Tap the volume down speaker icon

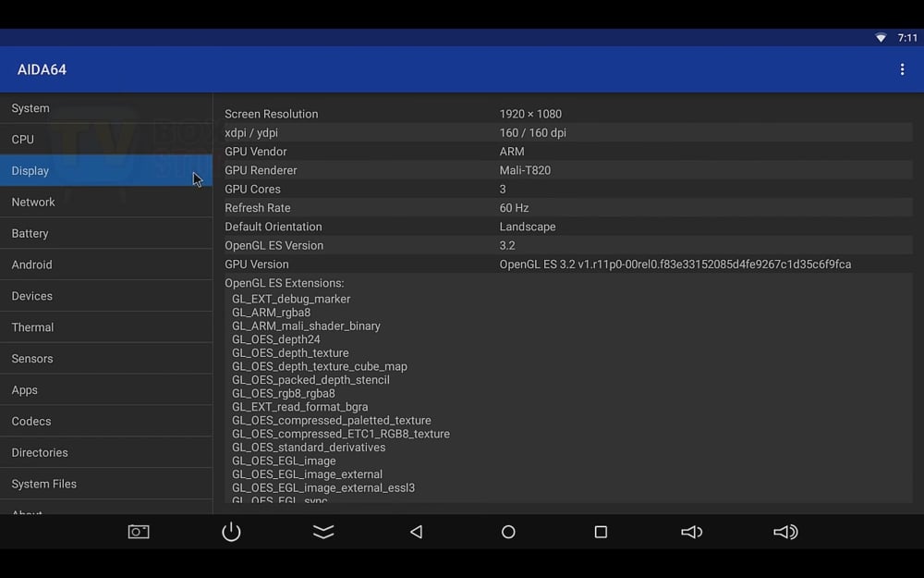pyautogui.click(x=692, y=532)
